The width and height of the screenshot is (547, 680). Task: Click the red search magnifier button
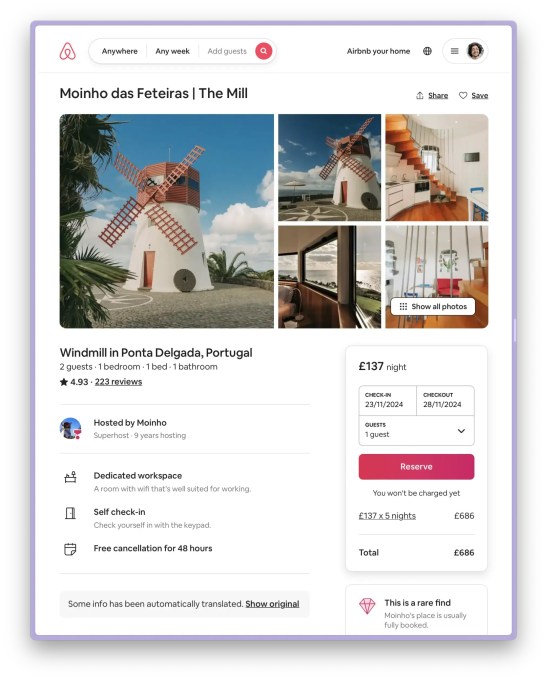click(x=264, y=51)
